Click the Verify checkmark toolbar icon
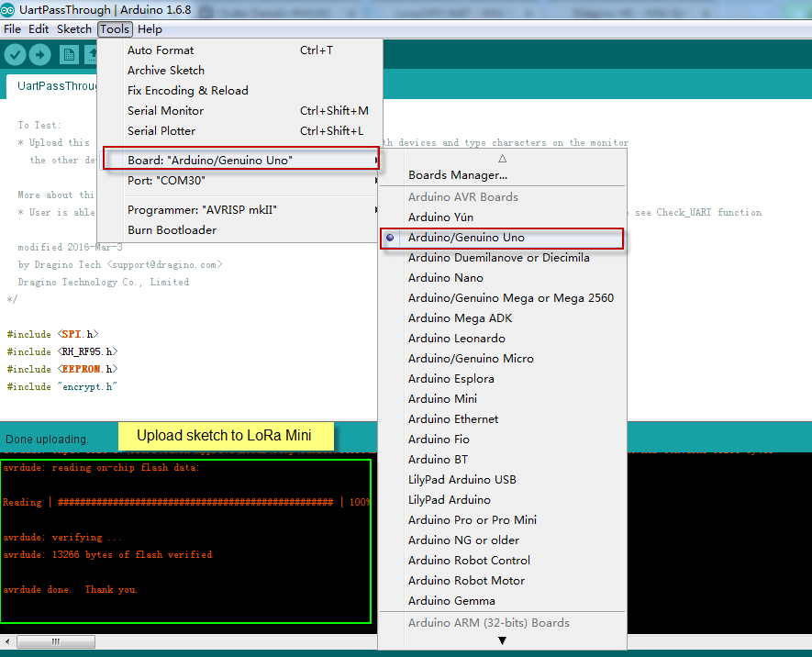Screen dimensions: 812x657 (15, 54)
